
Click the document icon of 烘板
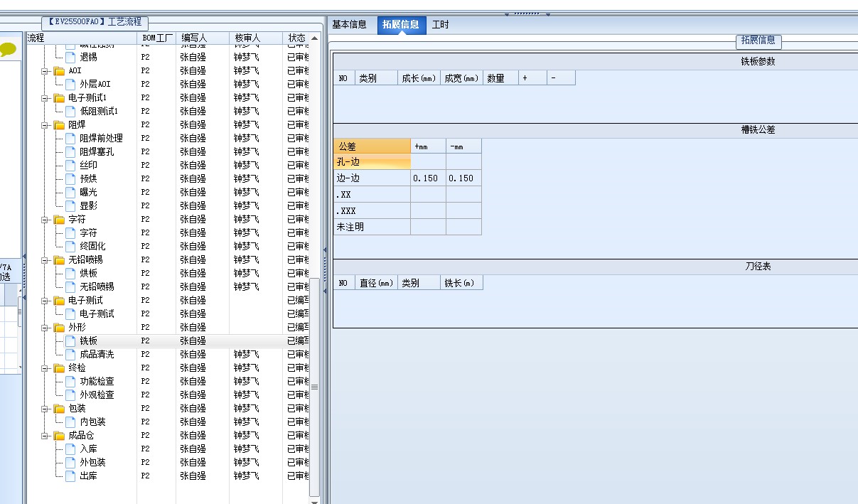coord(70,273)
